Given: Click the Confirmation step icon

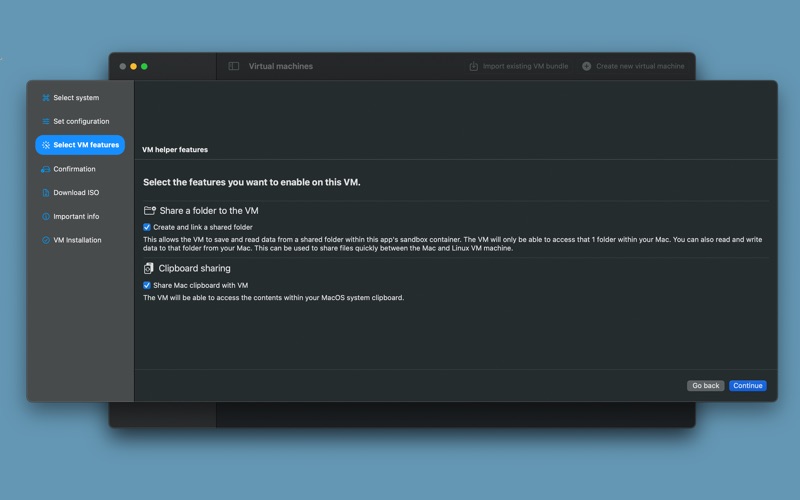Looking at the screenshot, I should [x=45, y=169].
